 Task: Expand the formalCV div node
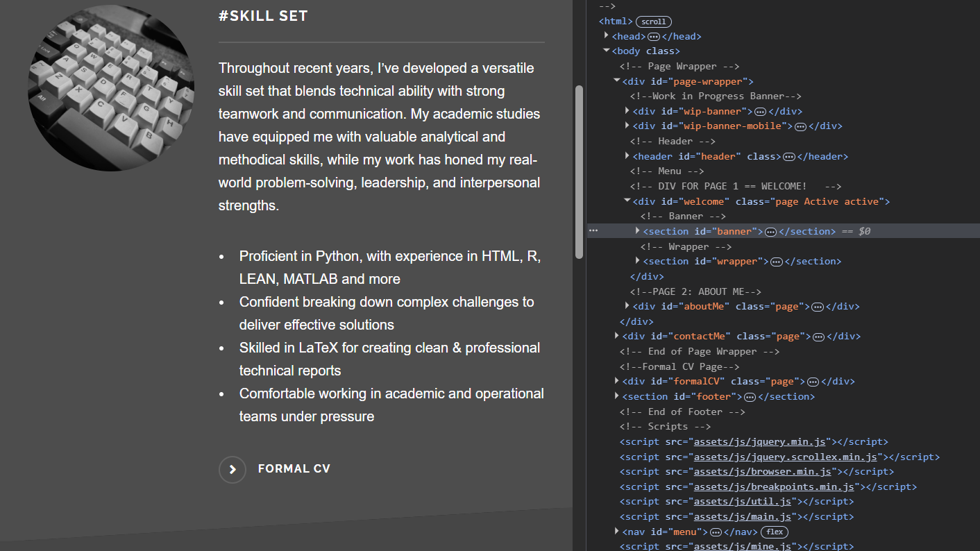tap(617, 381)
